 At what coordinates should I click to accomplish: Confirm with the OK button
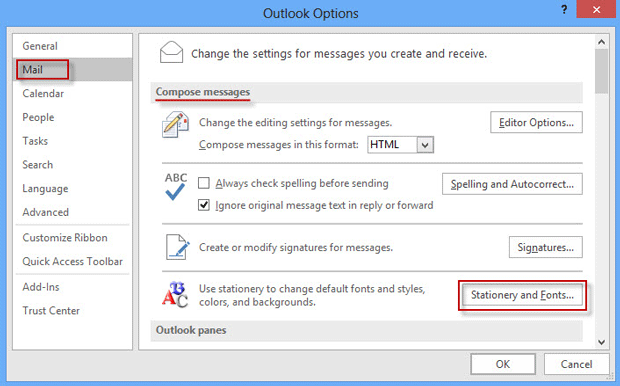[x=503, y=364]
